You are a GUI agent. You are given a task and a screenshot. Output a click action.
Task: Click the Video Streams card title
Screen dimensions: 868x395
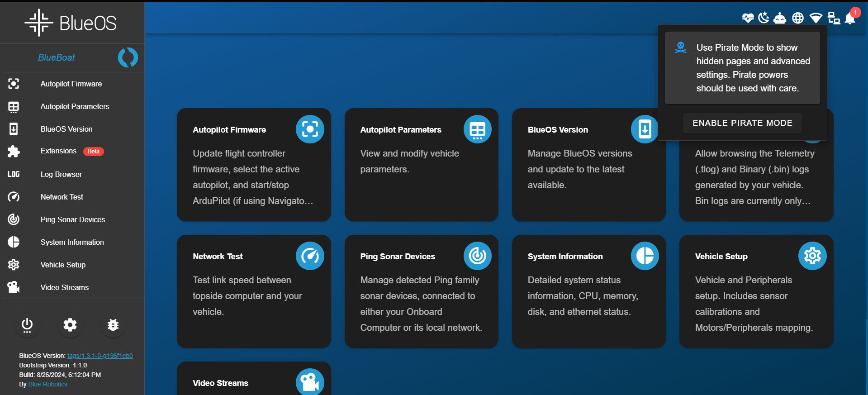click(220, 383)
